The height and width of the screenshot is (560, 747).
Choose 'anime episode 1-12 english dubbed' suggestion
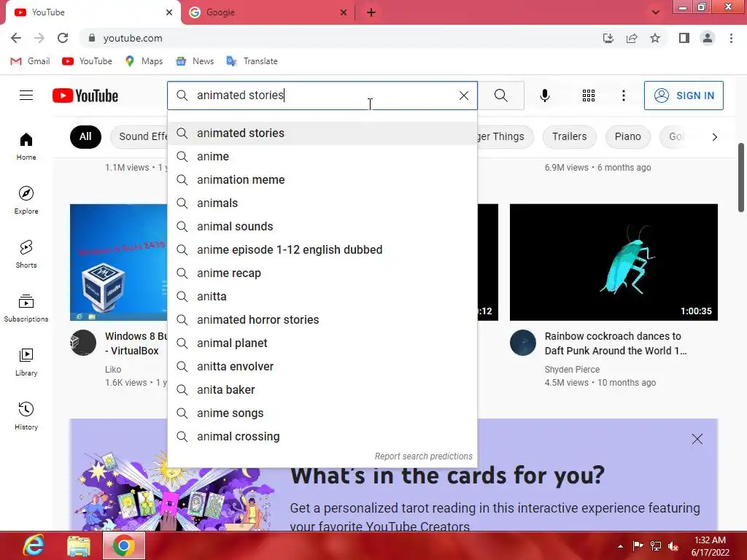click(x=322, y=249)
